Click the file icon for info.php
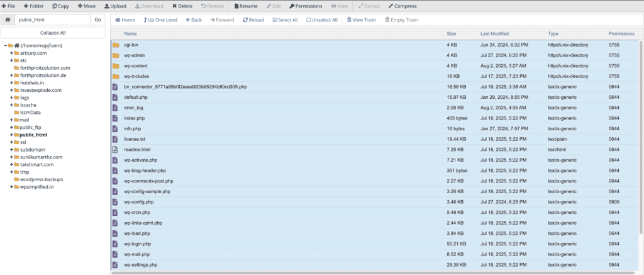The height and width of the screenshot is (275, 644). (x=115, y=128)
